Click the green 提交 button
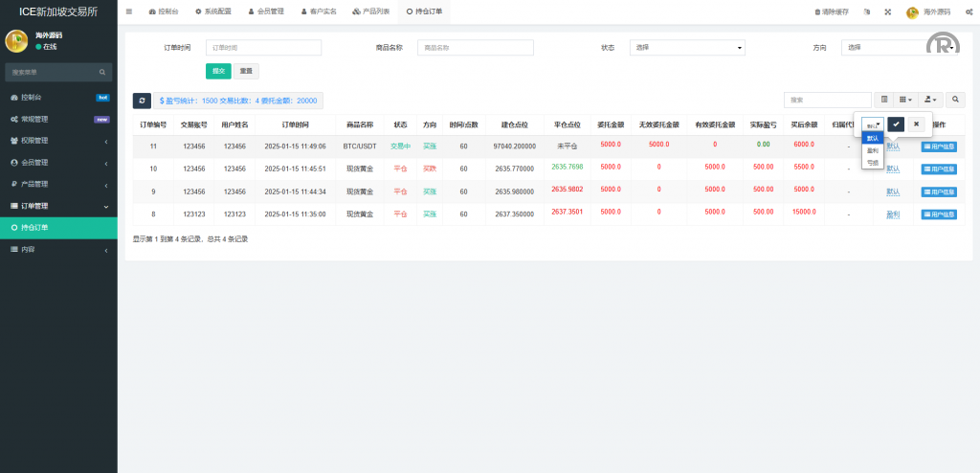 click(x=218, y=71)
